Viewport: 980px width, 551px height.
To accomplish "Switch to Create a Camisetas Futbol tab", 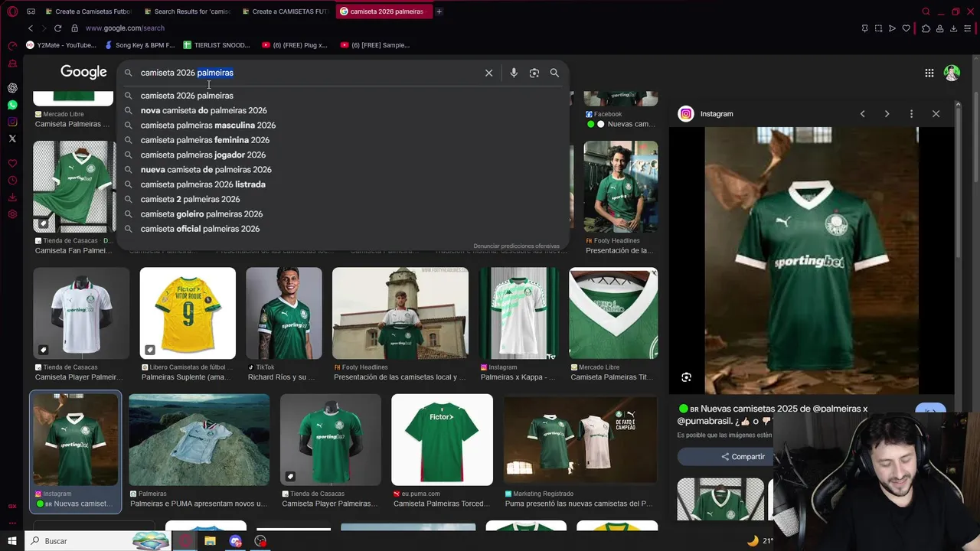I will click(88, 11).
